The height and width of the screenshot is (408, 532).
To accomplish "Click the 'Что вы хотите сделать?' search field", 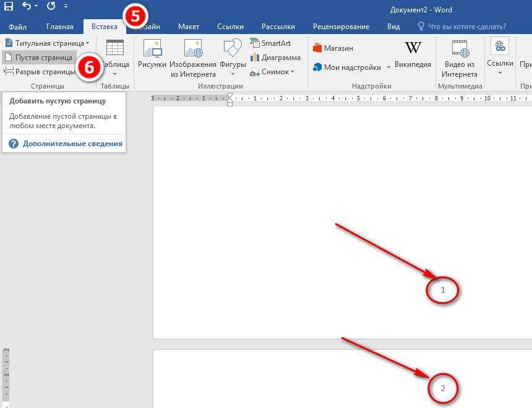I will [x=467, y=27].
